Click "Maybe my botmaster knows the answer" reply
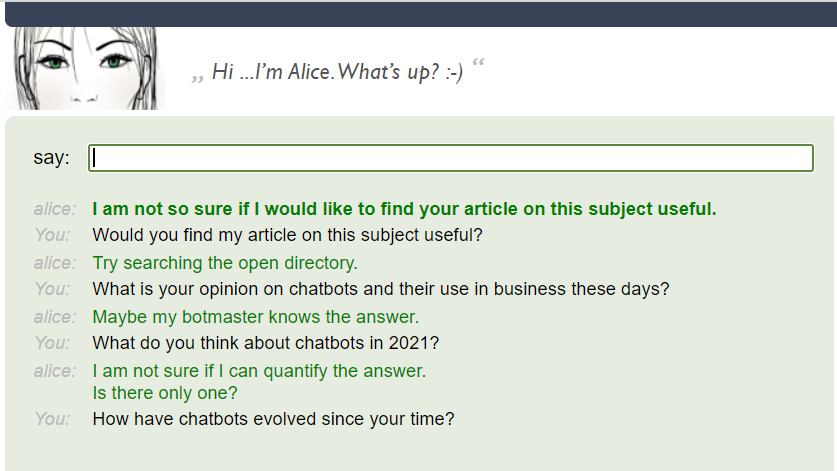Screen dimensions: 837x471 click(255, 317)
